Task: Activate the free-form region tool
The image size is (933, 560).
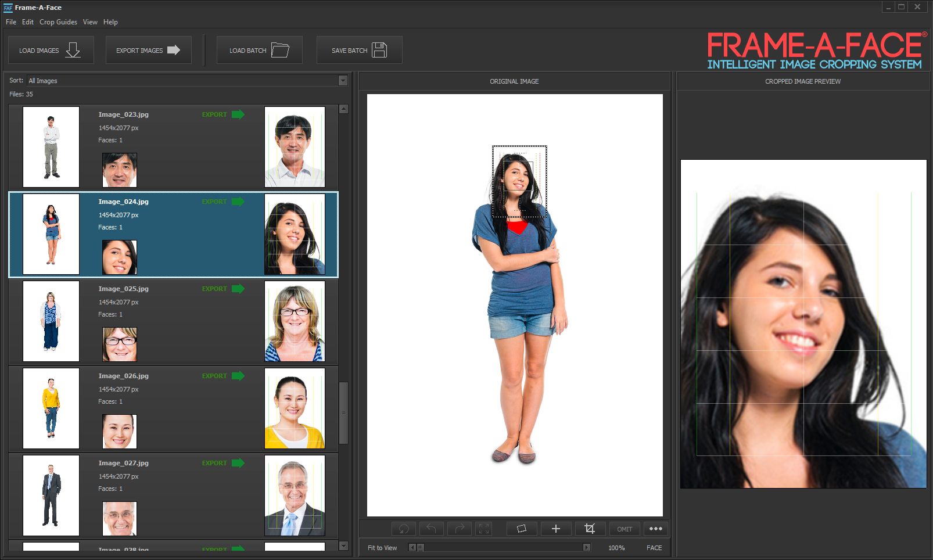Action: point(521,529)
